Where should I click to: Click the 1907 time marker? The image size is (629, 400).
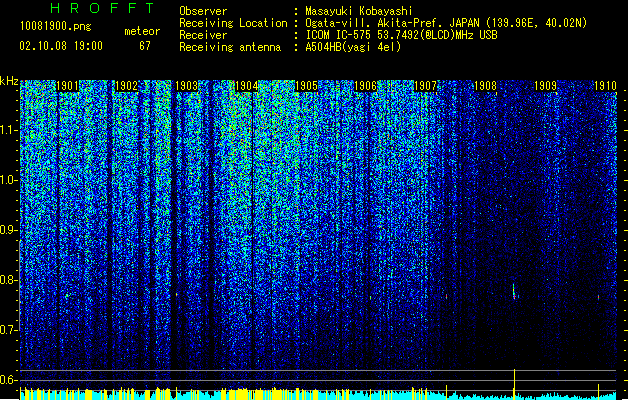tap(425, 86)
